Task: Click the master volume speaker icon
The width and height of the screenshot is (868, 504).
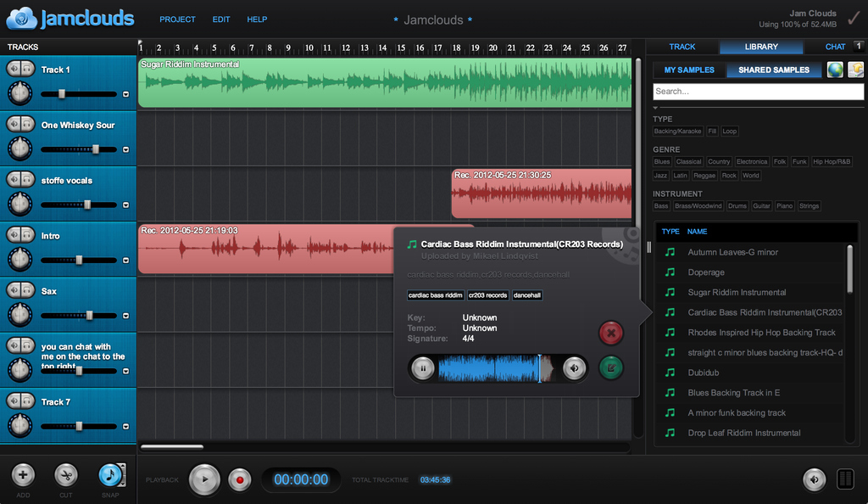Action: click(x=814, y=479)
